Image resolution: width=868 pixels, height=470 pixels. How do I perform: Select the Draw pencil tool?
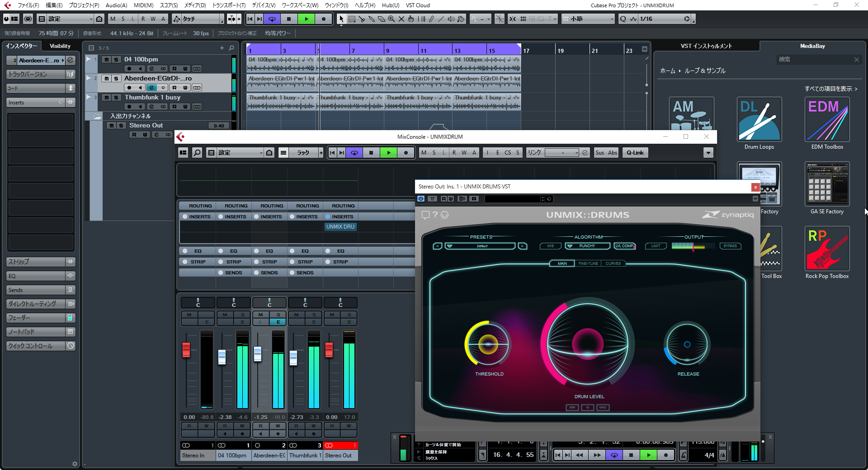point(431,19)
